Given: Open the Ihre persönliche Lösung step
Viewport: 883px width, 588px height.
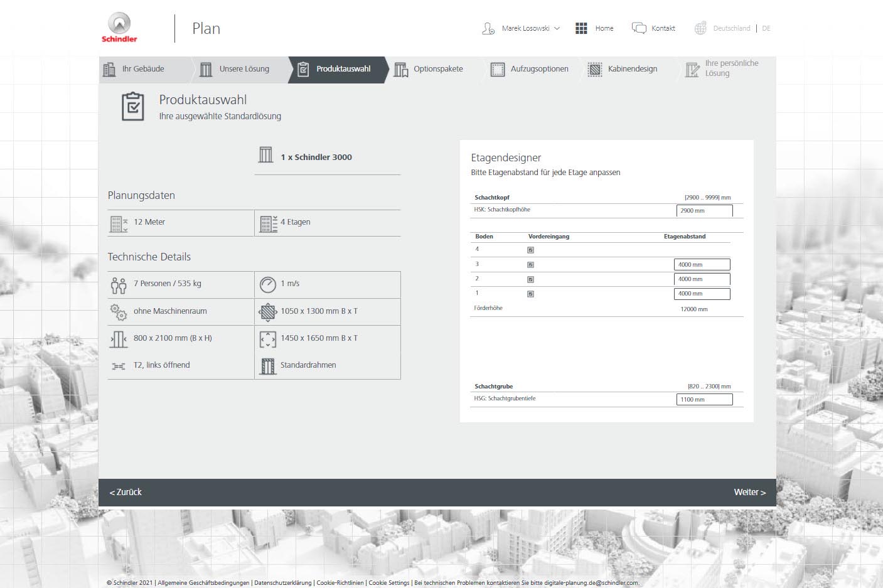Looking at the screenshot, I should click(730, 68).
